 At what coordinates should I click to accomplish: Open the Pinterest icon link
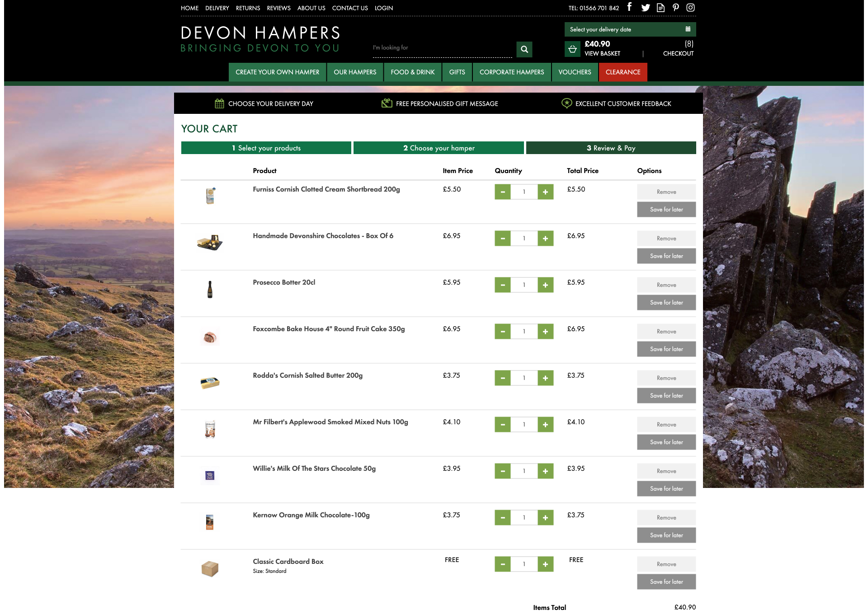675,8
